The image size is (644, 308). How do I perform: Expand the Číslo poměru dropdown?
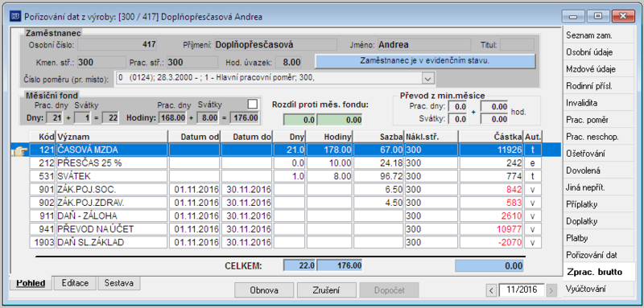(428, 78)
